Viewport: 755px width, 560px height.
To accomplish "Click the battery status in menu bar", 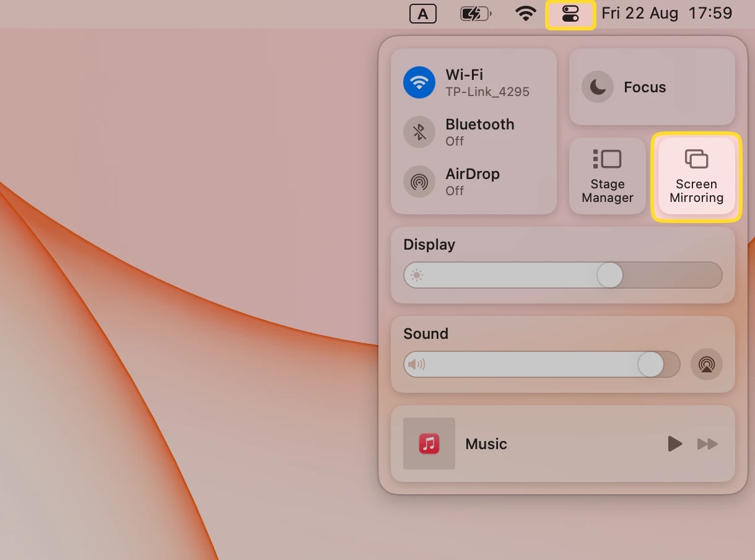I will [475, 13].
